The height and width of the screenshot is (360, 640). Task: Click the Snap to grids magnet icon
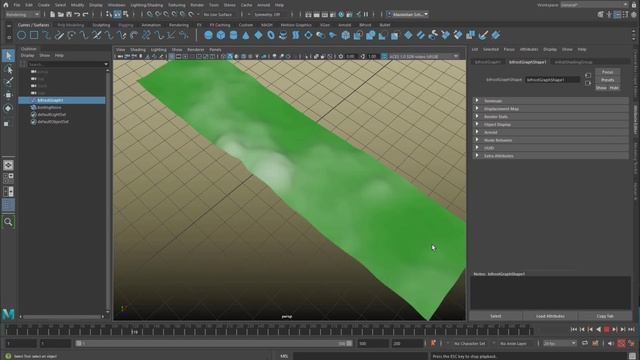tap(149, 14)
